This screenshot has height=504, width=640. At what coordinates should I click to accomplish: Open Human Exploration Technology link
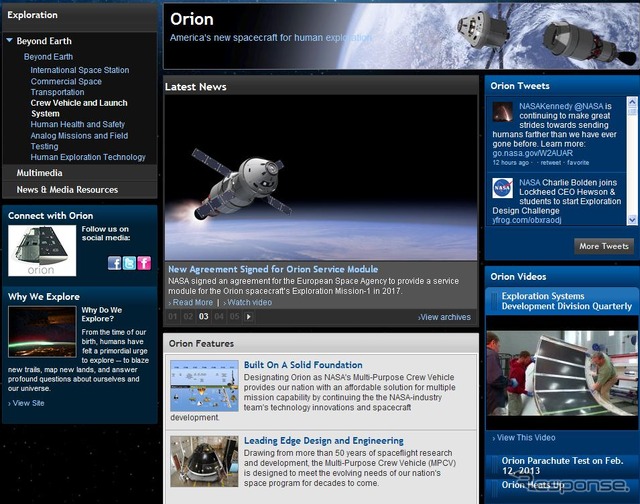(x=88, y=157)
